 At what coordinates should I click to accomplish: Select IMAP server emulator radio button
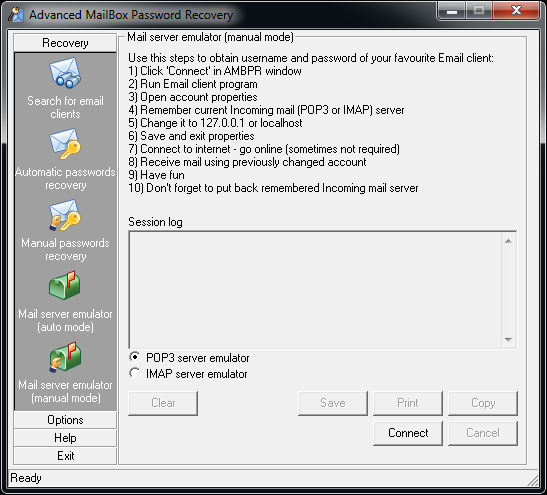click(135, 373)
